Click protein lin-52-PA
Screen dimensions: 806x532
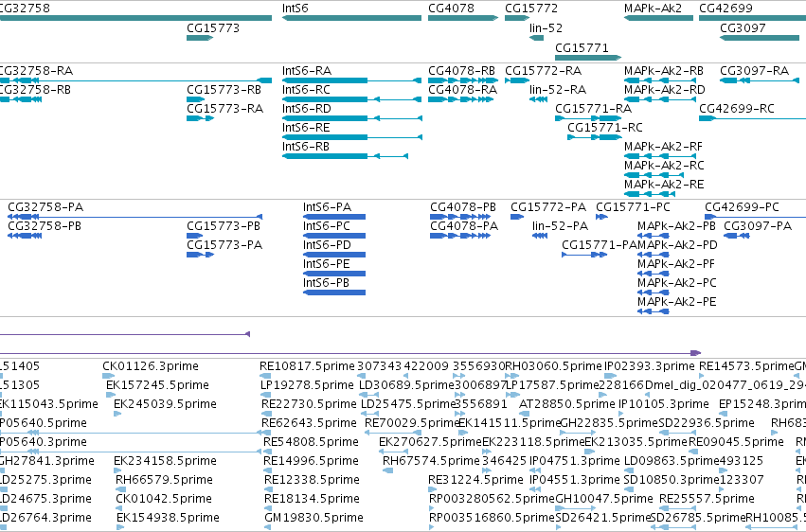click(540, 237)
